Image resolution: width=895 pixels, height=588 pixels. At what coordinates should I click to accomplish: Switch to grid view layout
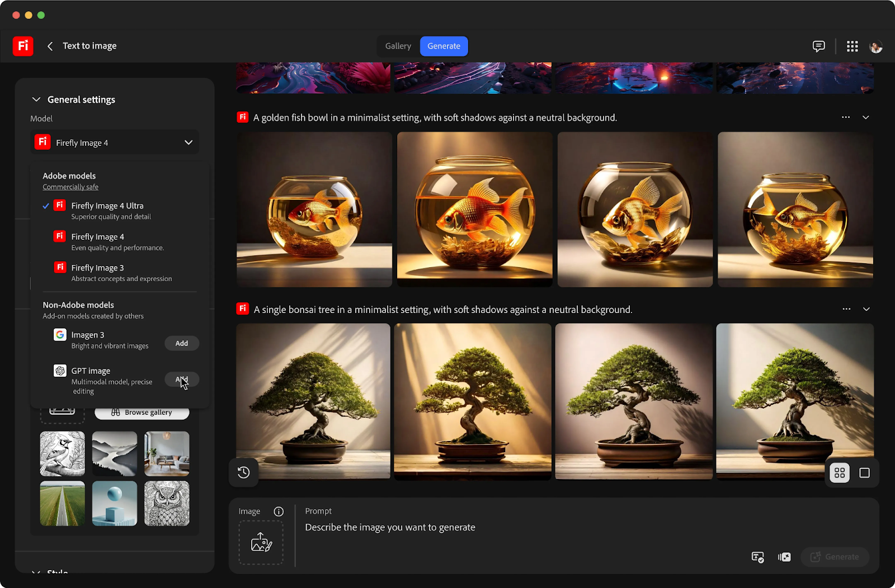pyautogui.click(x=839, y=473)
